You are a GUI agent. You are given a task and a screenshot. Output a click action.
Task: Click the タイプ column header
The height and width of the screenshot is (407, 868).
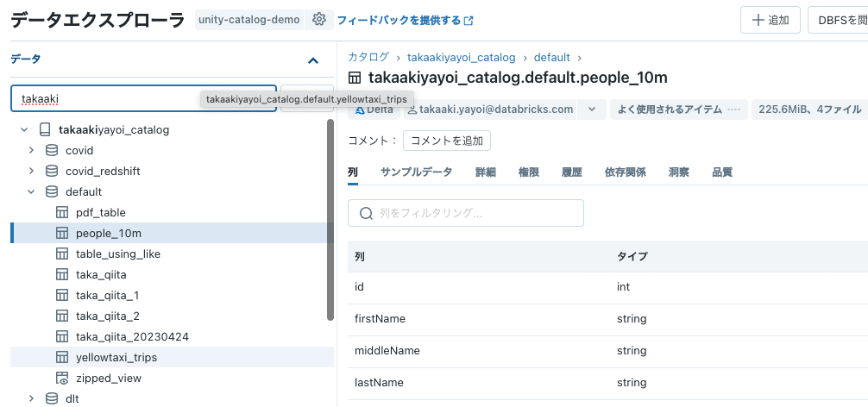632,256
